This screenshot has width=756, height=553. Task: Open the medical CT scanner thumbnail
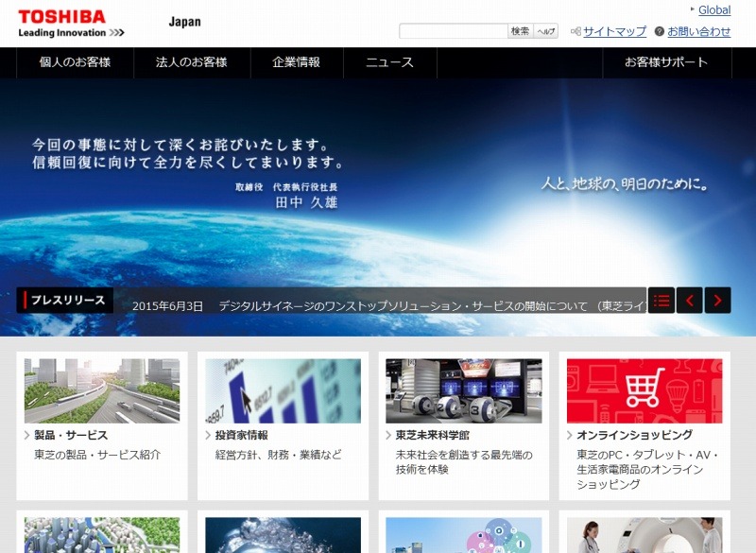(x=644, y=535)
